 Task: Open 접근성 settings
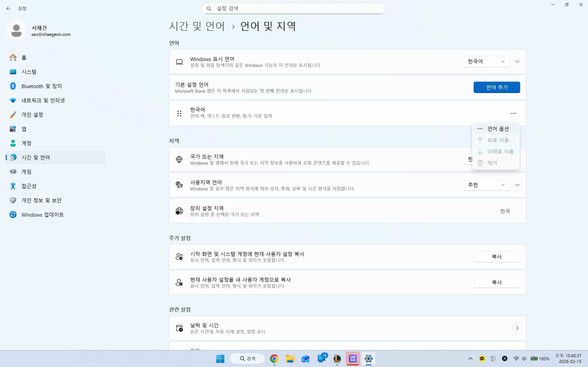[x=29, y=186]
